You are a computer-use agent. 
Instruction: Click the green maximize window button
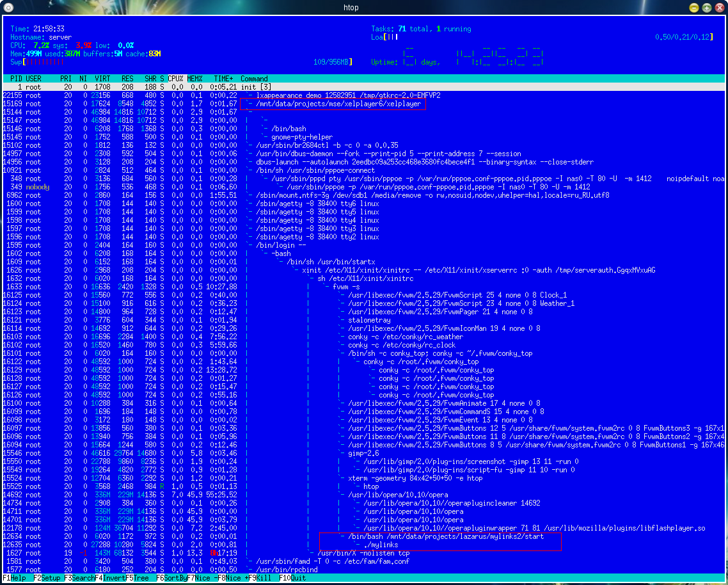point(706,8)
